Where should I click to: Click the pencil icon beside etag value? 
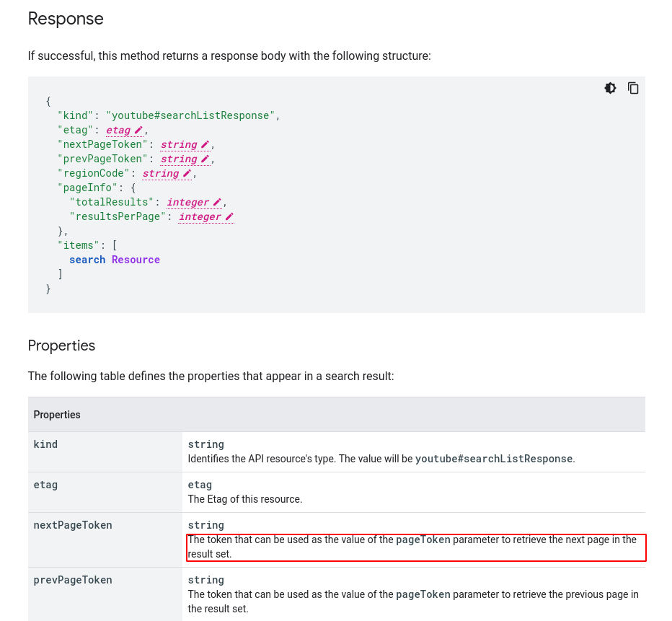tap(138, 131)
